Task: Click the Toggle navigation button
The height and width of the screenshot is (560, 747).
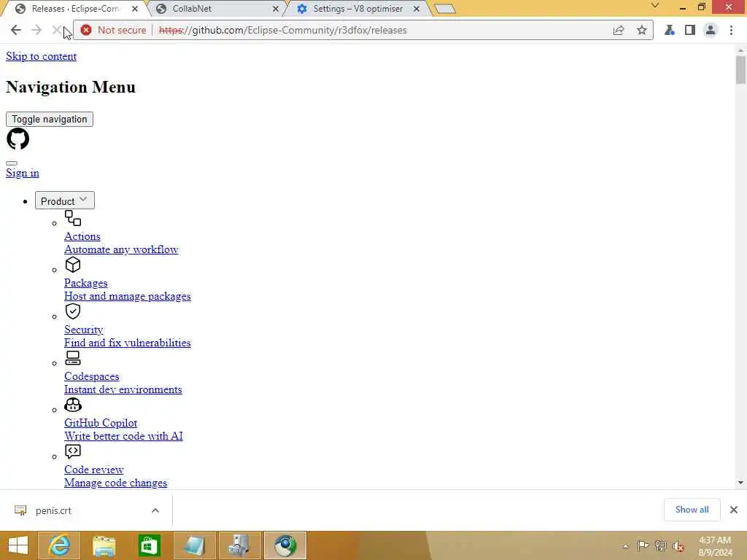Action: pyautogui.click(x=50, y=119)
